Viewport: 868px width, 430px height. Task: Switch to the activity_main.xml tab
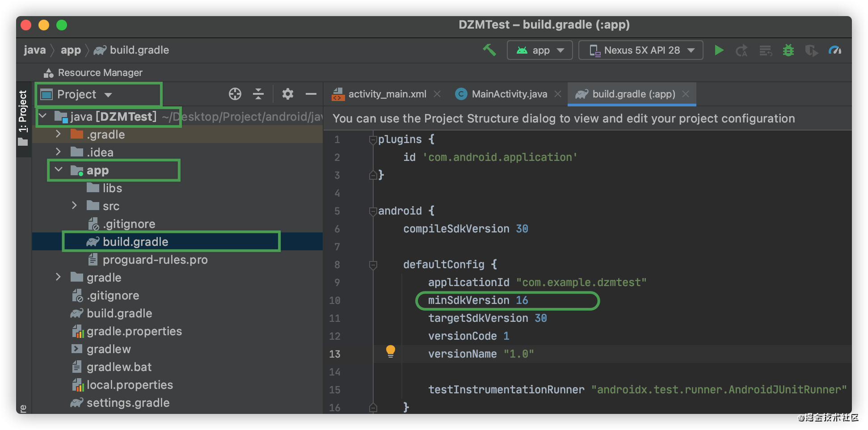point(379,94)
